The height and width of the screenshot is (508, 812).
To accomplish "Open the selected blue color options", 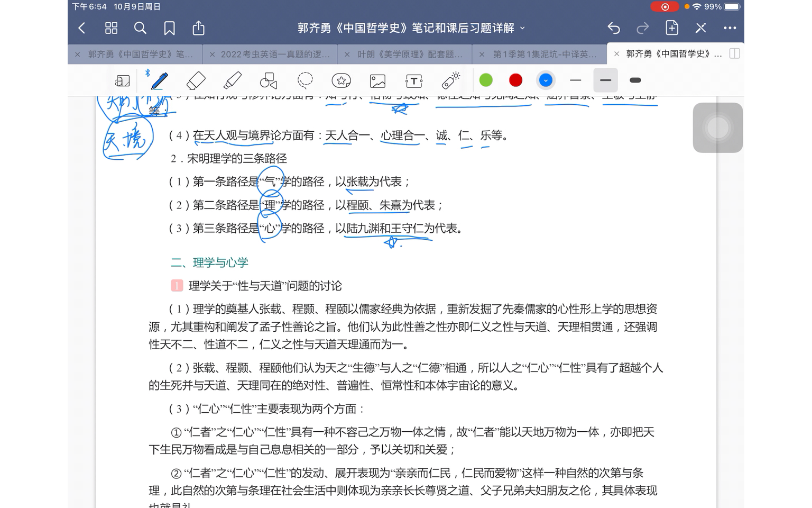I will (x=546, y=80).
